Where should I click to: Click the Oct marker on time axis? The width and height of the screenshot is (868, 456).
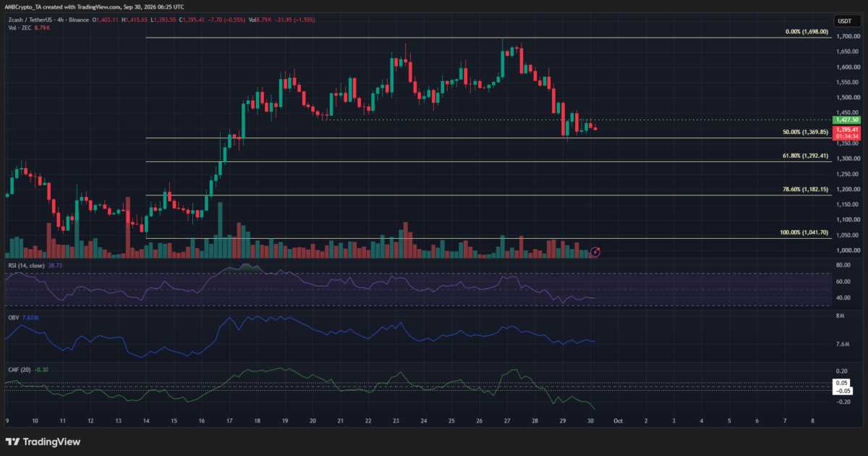(x=618, y=420)
